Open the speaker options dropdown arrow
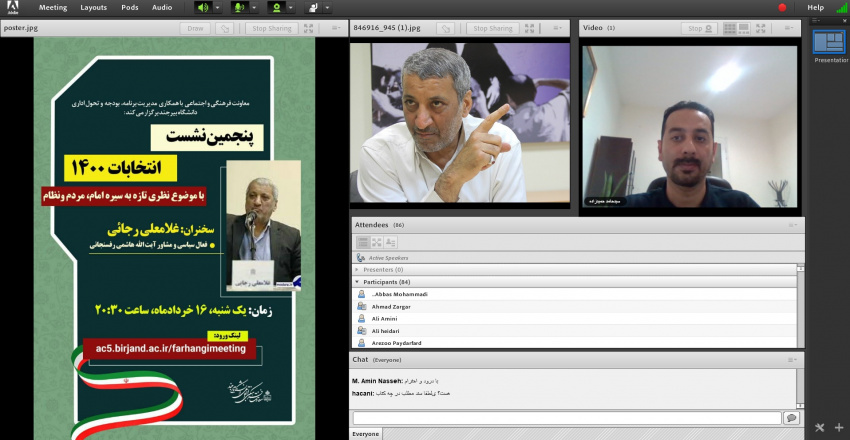This screenshot has width=850, height=440. 217,8
